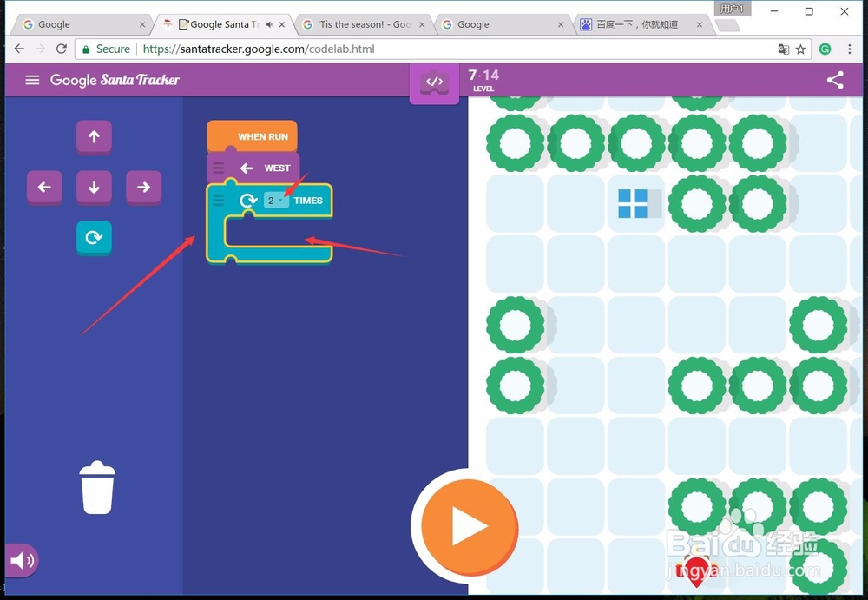The image size is (868, 600).
Task: Select the WHEN RUN block
Action: click(x=252, y=136)
